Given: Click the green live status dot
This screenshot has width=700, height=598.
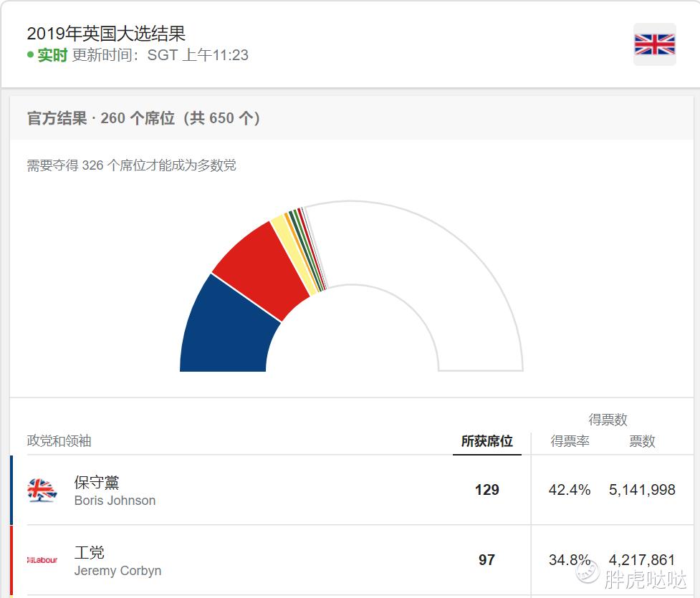Looking at the screenshot, I should [x=30, y=55].
